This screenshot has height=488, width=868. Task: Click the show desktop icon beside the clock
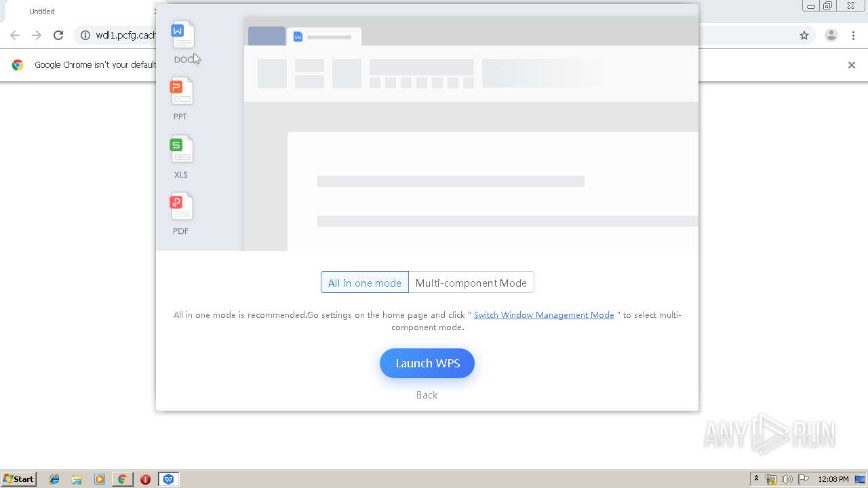point(861,479)
